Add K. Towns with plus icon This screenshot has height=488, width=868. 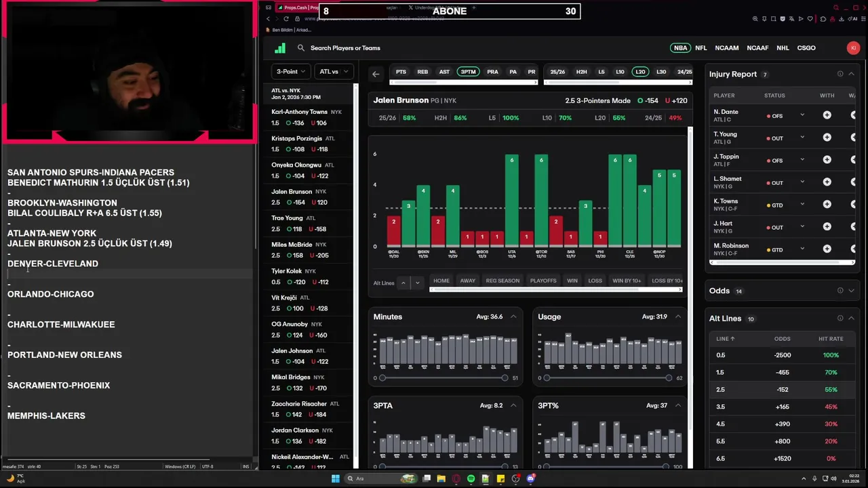click(x=827, y=205)
